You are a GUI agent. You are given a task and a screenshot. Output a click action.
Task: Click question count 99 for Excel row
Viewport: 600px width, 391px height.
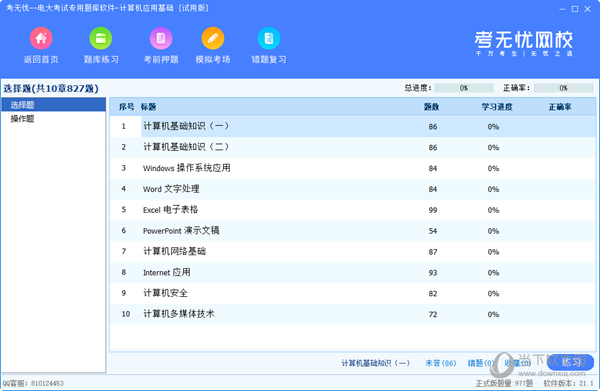point(433,210)
